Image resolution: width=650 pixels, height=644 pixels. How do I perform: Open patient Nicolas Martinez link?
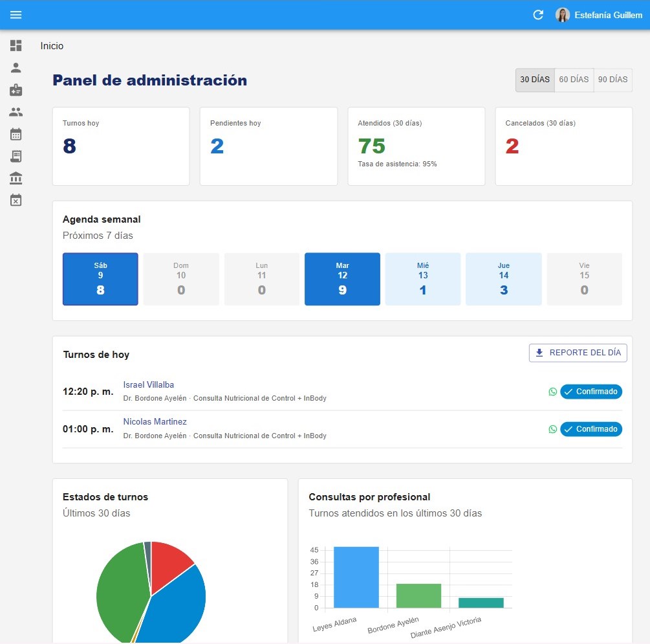click(155, 421)
